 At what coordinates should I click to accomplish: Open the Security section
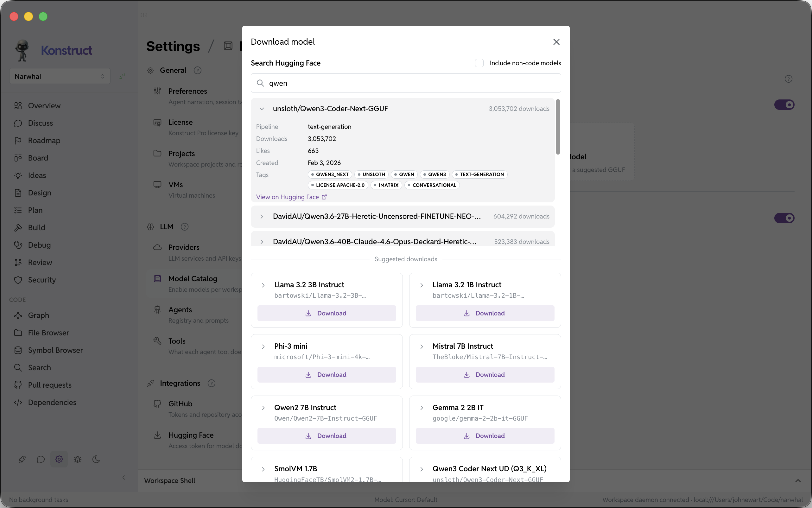42,280
